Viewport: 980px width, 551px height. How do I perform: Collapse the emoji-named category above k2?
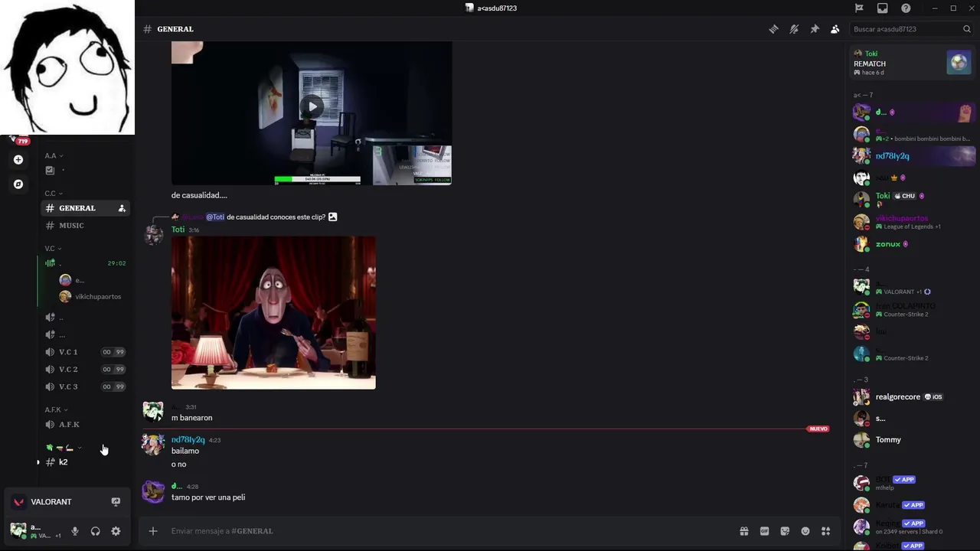(64, 448)
